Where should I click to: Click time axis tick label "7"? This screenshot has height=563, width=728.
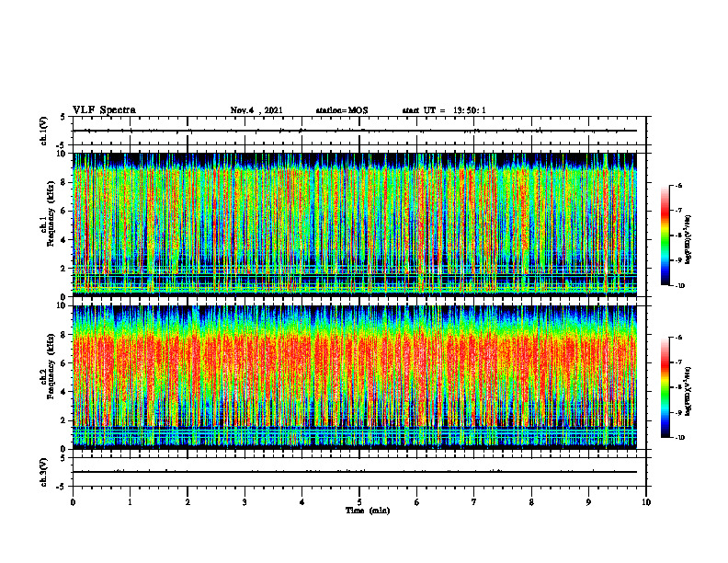click(x=474, y=502)
